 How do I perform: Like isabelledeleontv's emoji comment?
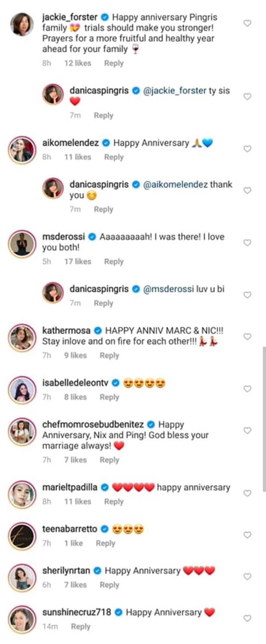247,389
